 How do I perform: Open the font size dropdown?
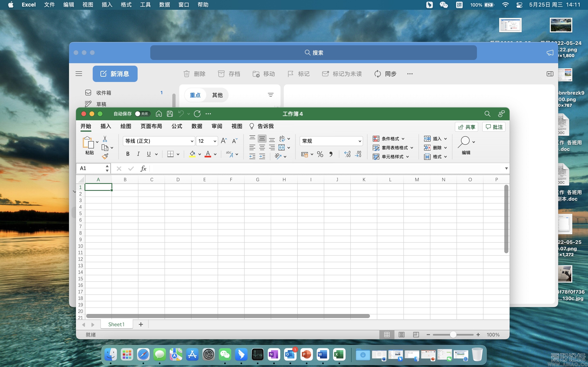click(207, 141)
